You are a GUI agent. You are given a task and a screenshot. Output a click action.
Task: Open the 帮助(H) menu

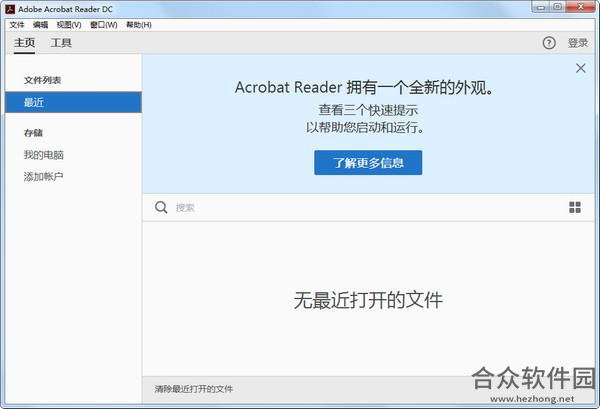click(139, 25)
